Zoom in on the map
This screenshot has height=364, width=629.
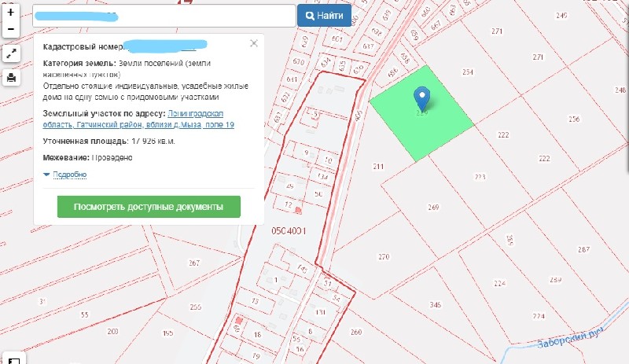pos(10,14)
